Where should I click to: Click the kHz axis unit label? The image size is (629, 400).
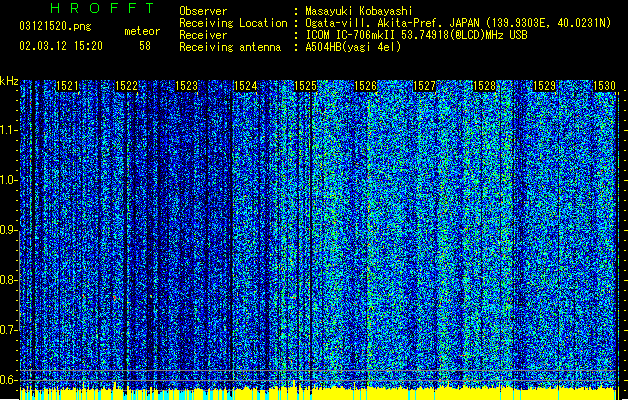pyautogui.click(x=9, y=81)
